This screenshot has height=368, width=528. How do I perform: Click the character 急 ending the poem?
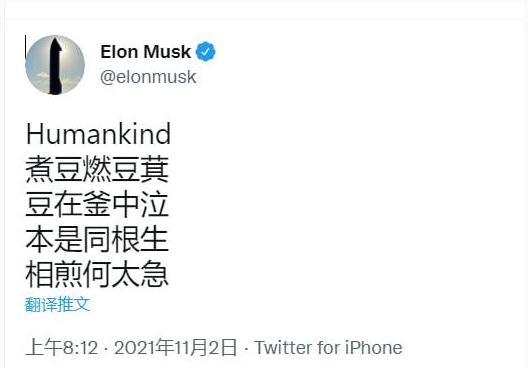coord(155,274)
